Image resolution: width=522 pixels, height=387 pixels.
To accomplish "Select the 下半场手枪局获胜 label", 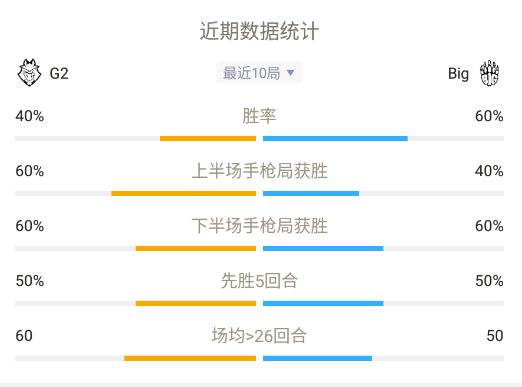I will coord(259,226).
